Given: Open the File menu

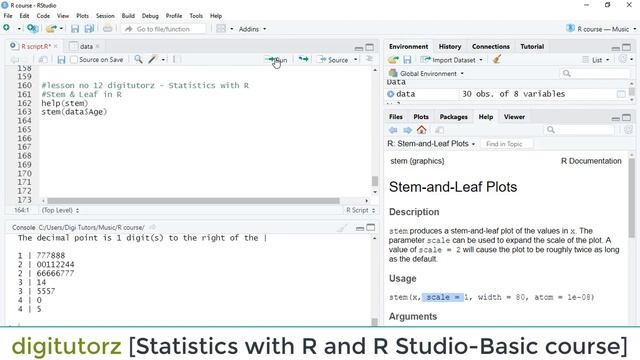Looking at the screenshot, I should 8,16.
